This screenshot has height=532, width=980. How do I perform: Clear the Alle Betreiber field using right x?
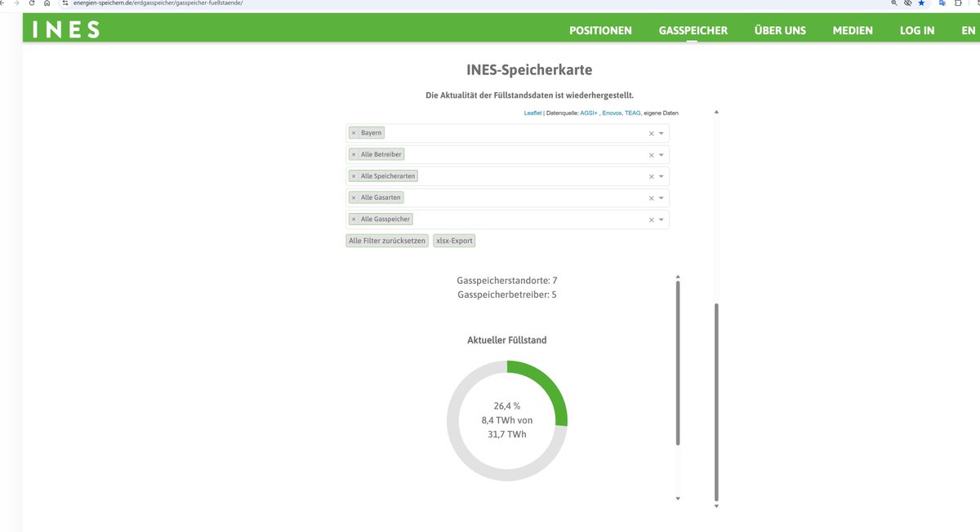[x=652, y=155]
